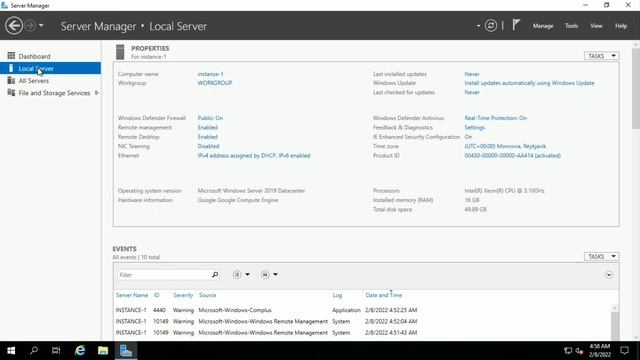Click IE Enhanced Security Configuration On
Viewport: 640px width, 360px height.
(x=468, y=137)
